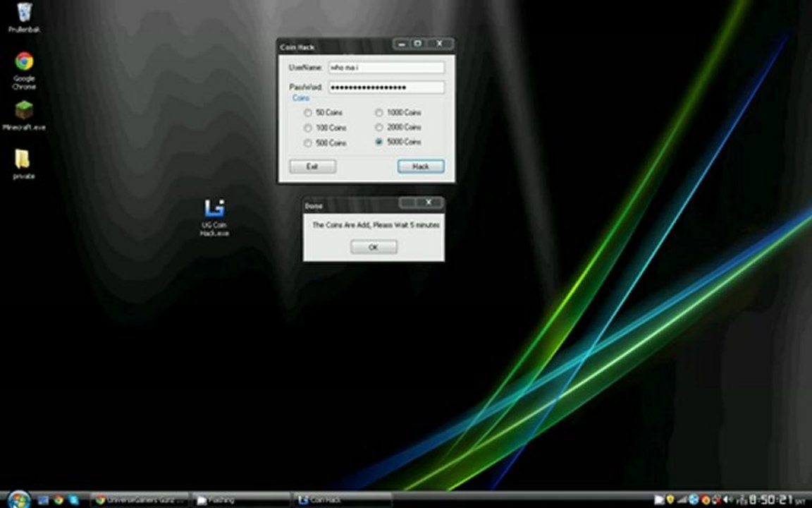Click the Hack button
Viewport: 812px width, 508px height.
tap(421, 166)
